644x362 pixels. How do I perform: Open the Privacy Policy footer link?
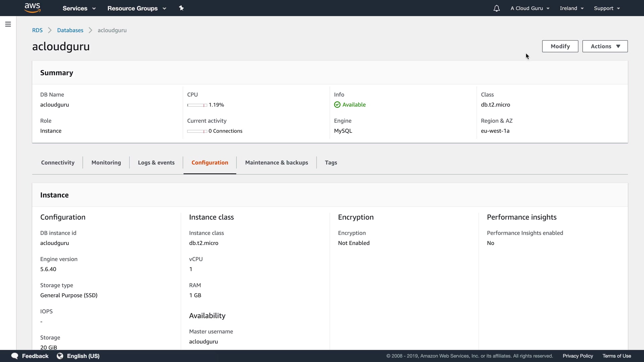point(578,356)
